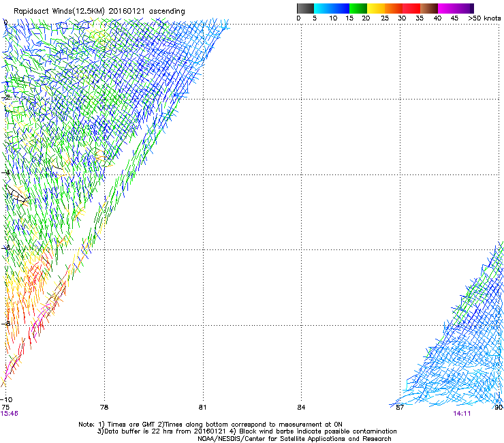Click the purple time stamp 15:48

click(10, 414)
